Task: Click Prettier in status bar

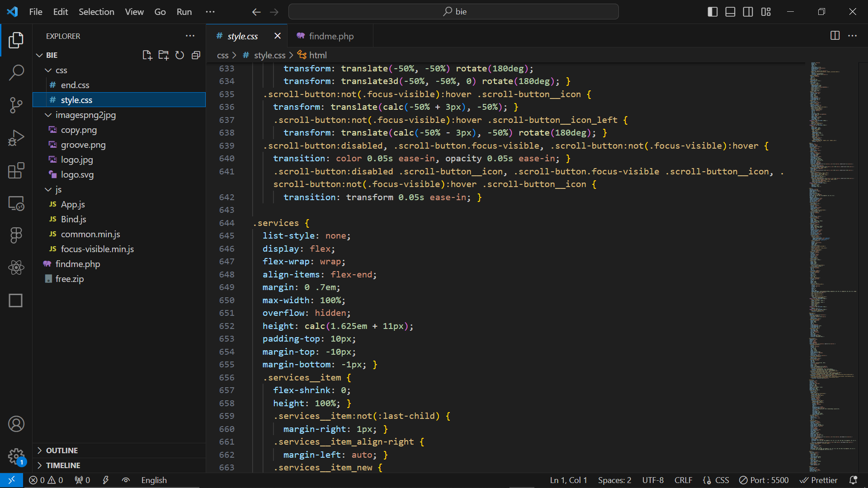Action: pyautogui.click(x=819, y=480)
